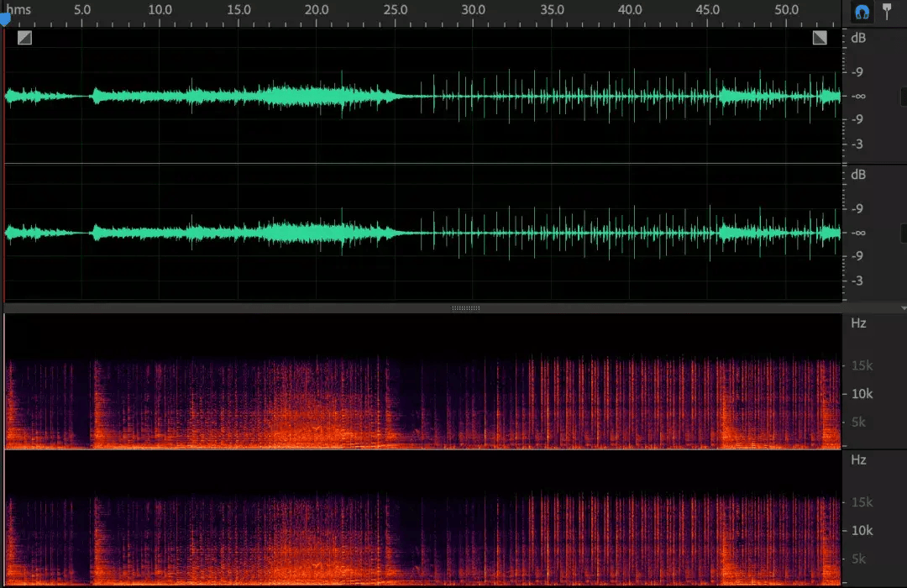Screen dimensions: 907x588
Task: Click the 40.0 mark on the time ruler
Action: tap(630, 10)
